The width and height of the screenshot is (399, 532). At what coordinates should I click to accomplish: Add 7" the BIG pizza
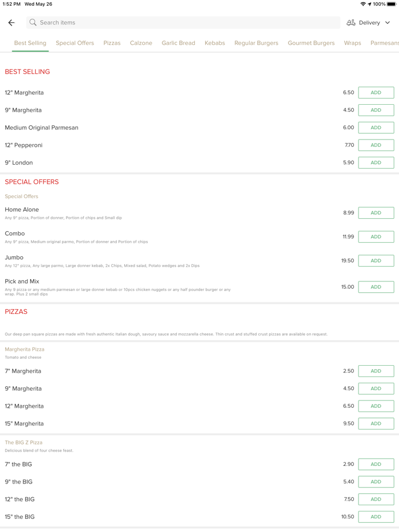click(376, 464)
